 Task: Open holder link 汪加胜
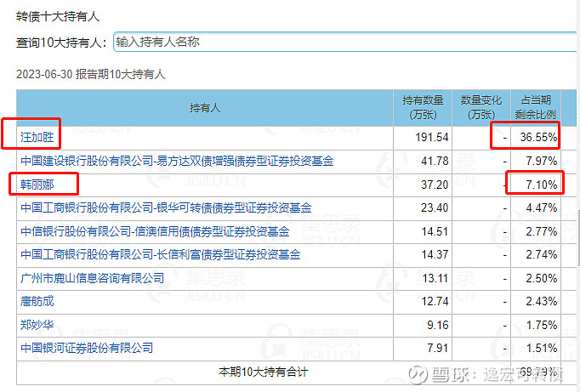37,137
